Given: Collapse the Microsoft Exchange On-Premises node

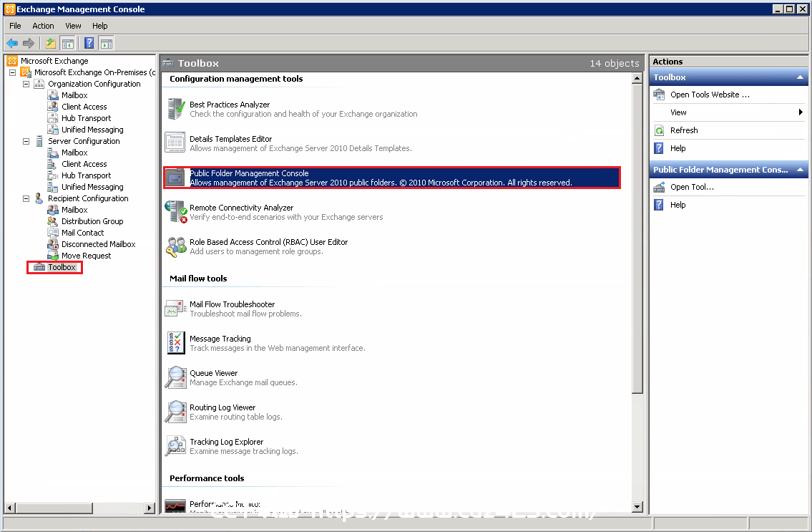Looking at the screenshot, I should click(x=12, y=72).
